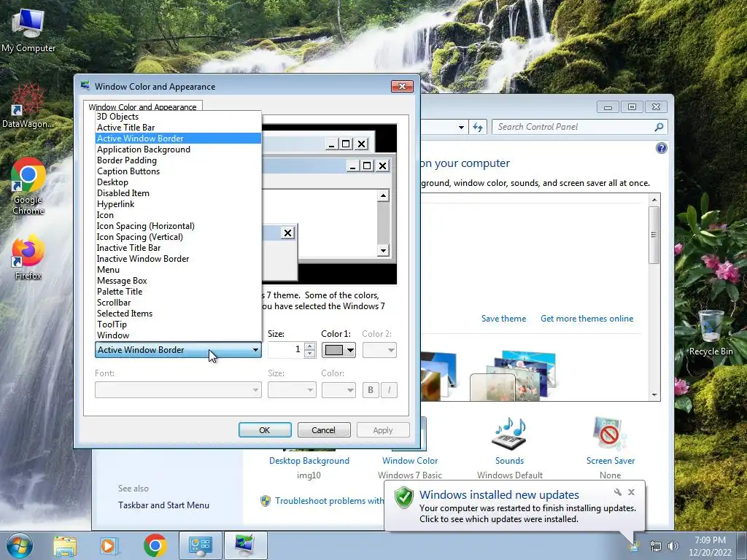Choose Icon Spacing (Horizontal) entry
This screenshot has height=560, width=747.
tap(178, 226)
